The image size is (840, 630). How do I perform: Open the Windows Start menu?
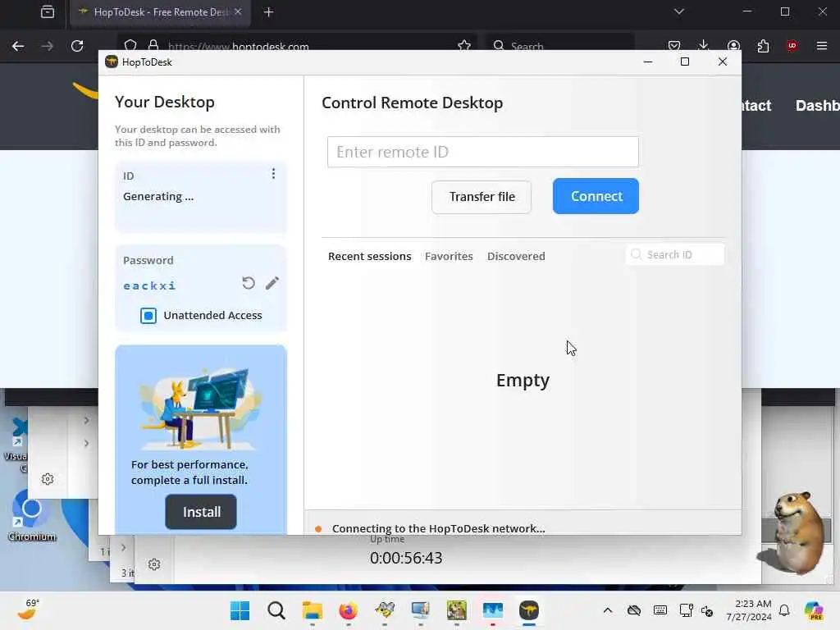[x=240, y=610]
